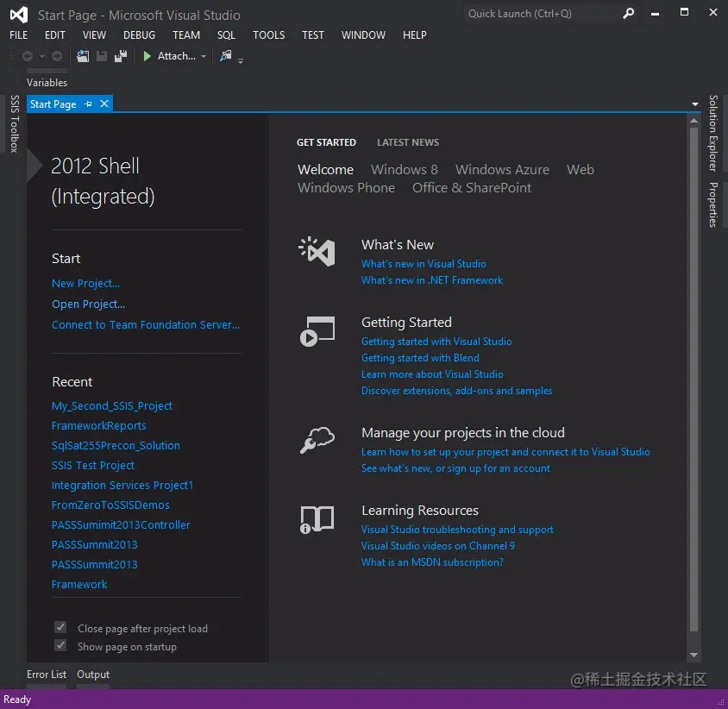This screenshot has width=728, height=709.
Task: Click the cloud wrench Manage projects icon
Action: point(317,439)
